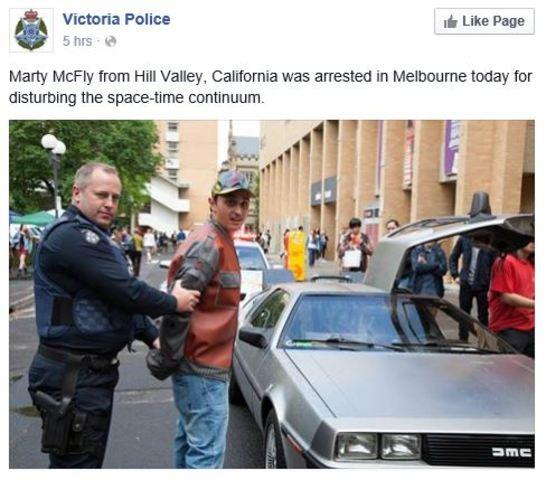This screenshot has height=480, width=546.
Task: Click the thumbs-up icon on Like Page
Action: [x=450, y=22]
